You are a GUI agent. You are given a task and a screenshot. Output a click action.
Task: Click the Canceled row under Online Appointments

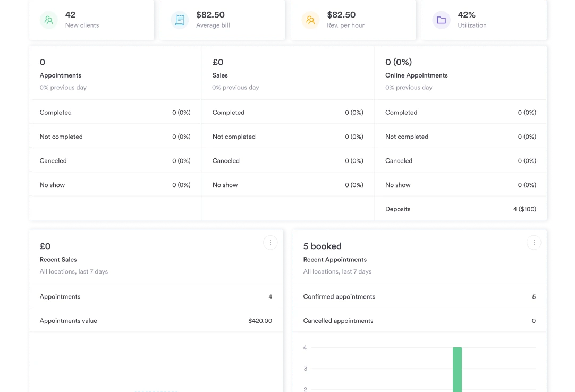(460, 161)
